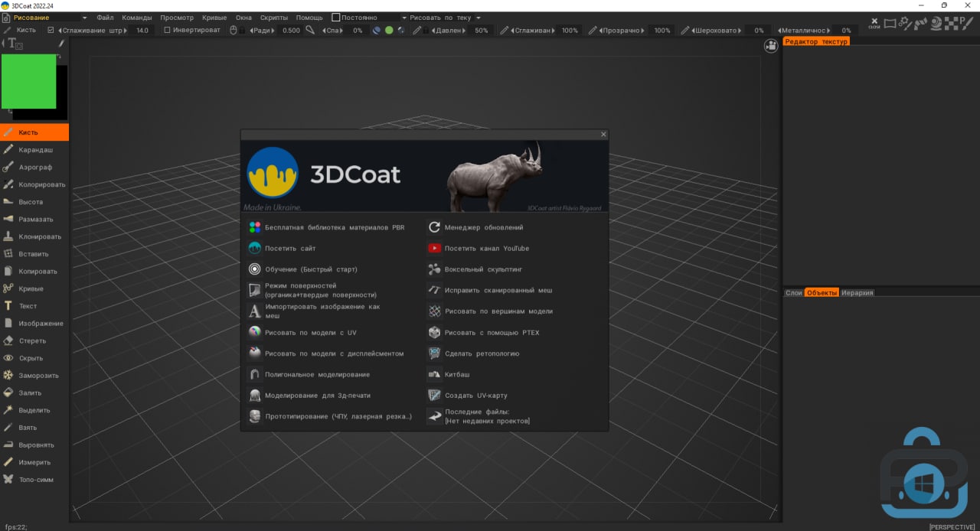The width and height of the screenshot is (980, 531).
Task: Click left arrow of Прозрачно value
Action: (x=602, y=31)
